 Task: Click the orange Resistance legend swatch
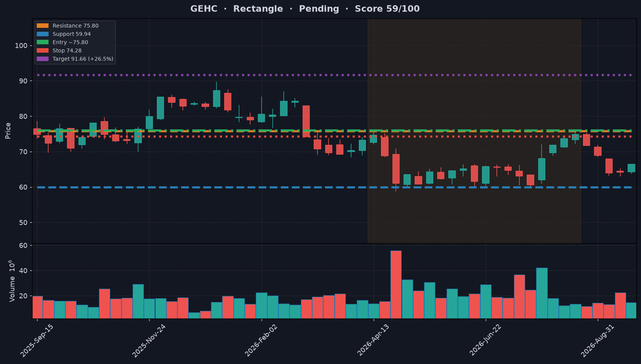(42, 26)
